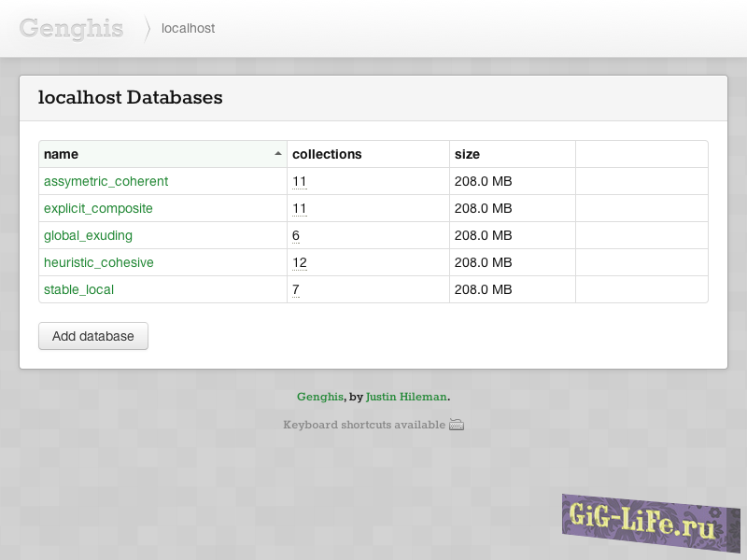
Task: Show Keyboard shortcuts available text link
Action: click(x=364, y=425)
